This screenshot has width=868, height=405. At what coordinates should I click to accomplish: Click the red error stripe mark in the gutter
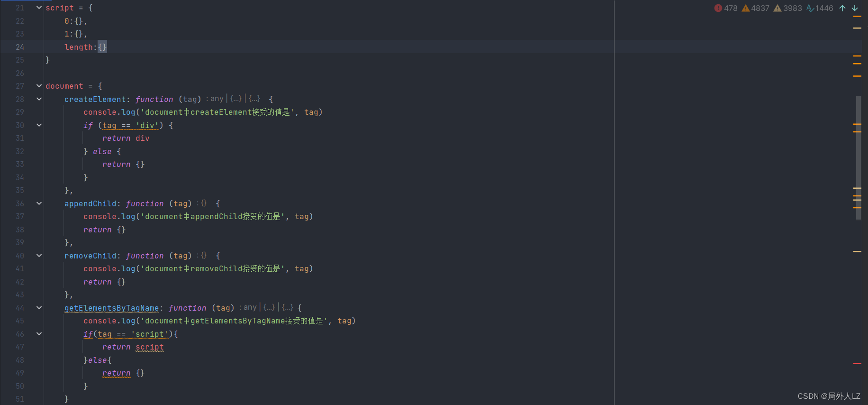(857, 364)
